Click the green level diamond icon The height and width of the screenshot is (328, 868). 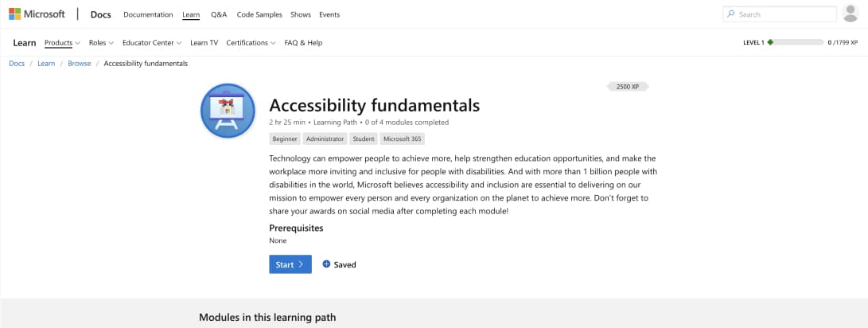(770, 42)
